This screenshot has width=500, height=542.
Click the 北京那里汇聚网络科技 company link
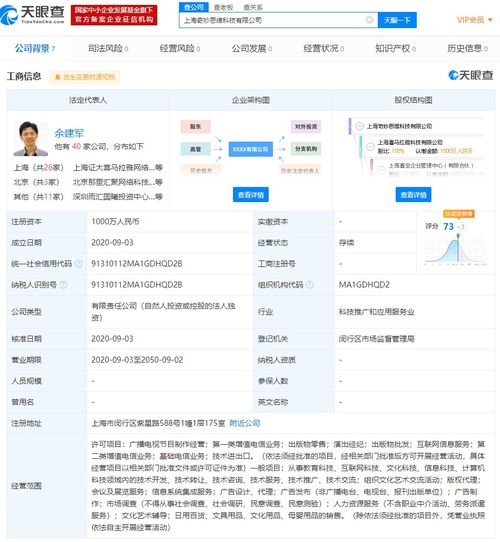click(118, 182)
